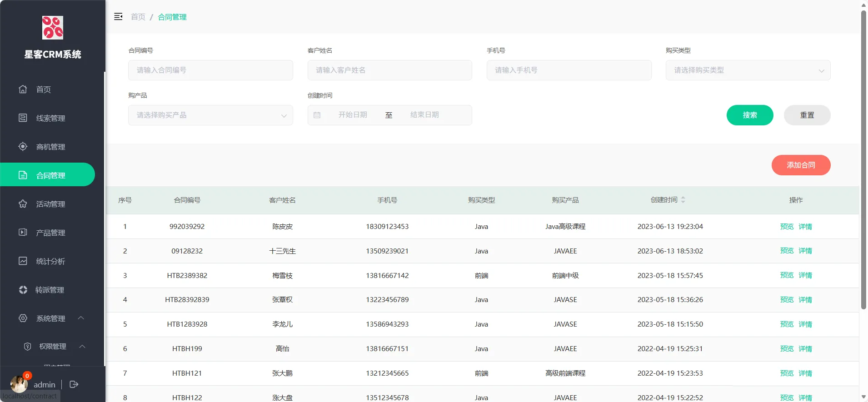Click the 商机管理 target icon
The height and width of the screenshot is (402, 868).
(x=23, y=146)
